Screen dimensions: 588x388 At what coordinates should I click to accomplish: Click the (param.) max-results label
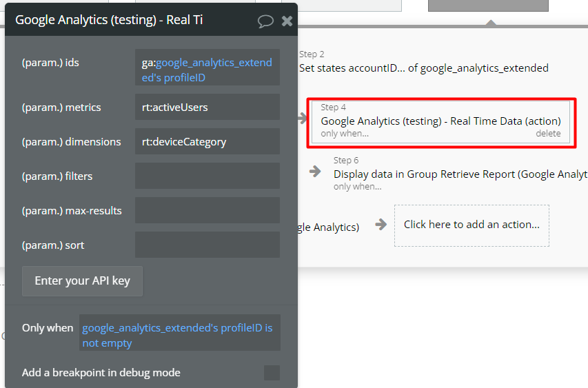[x=72, y=211]
